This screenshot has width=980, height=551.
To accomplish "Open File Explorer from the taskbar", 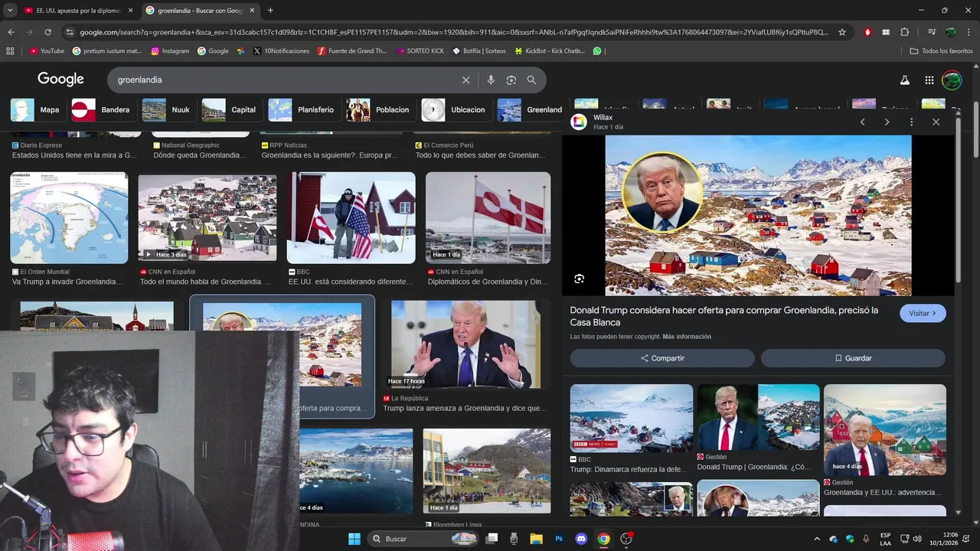I will pyautogui.click(x=537, y=539).
